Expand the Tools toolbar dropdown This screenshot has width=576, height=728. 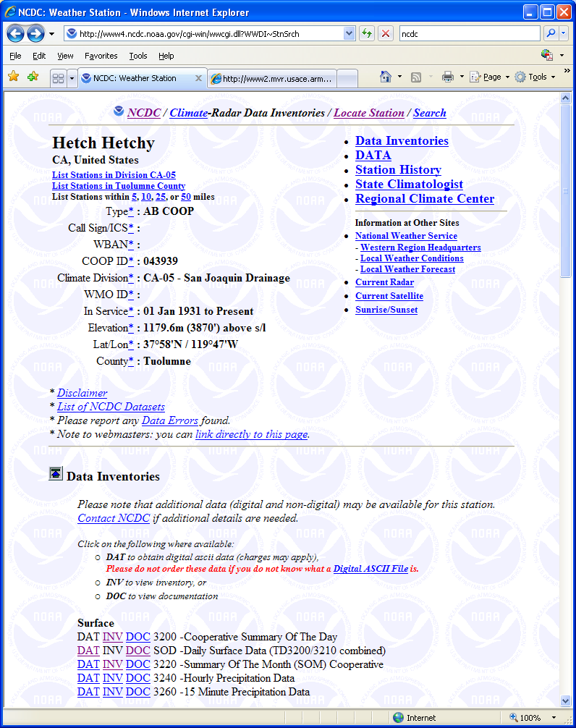point(554,77)
